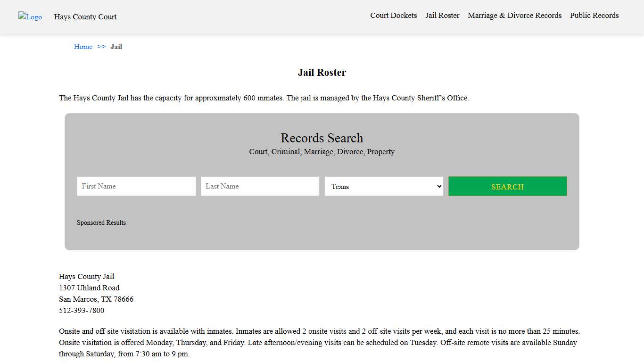Click the Court, Criminal, Marriage subtitle text
Image resolution: width=644 pixels, height=362 pixels.
point(322,152)
